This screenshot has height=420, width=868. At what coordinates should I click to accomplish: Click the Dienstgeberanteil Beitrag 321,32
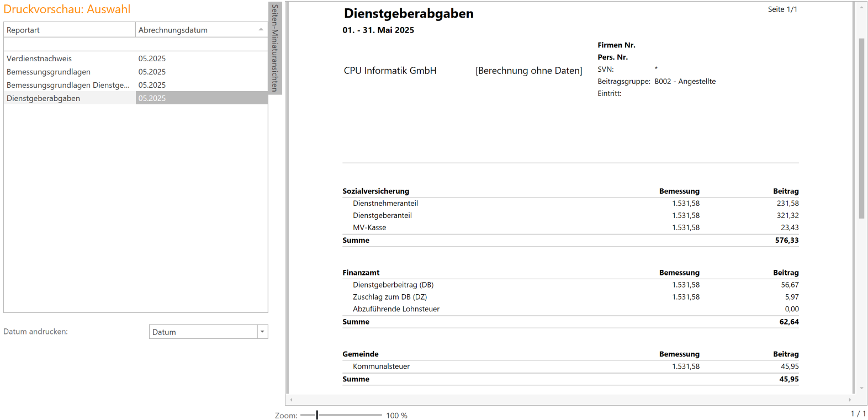(787, 215)
